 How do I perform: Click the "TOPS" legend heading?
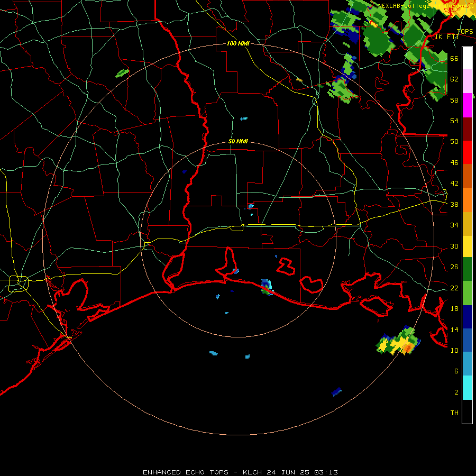pyautogui.click(x=465, y=32)
